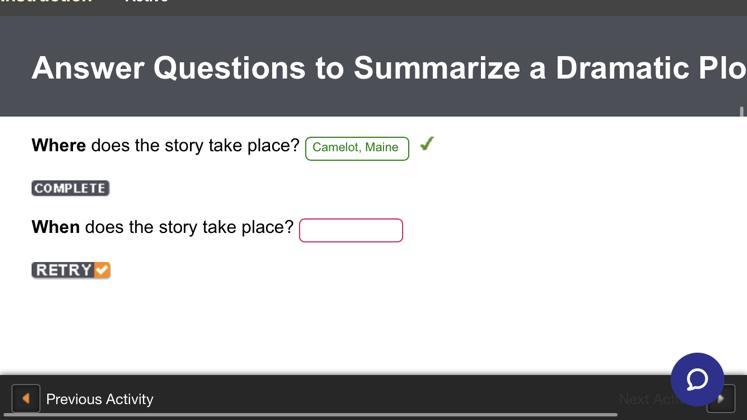Viewport: 747px width, 420px height.
Task: Click the COMPLETE status badge
Action: click(70, 188)
